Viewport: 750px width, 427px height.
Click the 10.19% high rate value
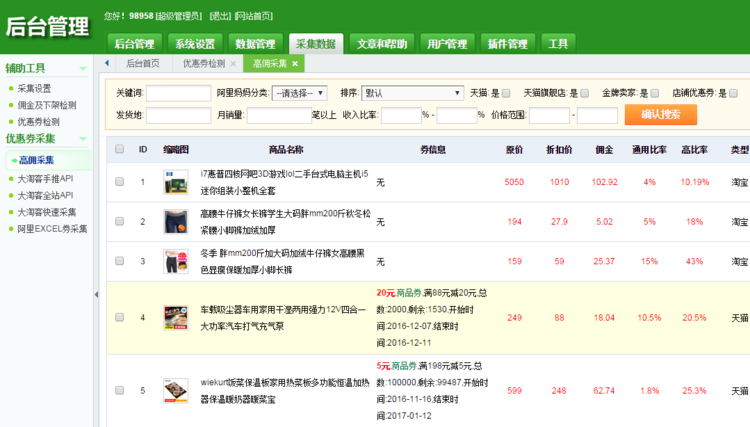[x=695, y=182]
